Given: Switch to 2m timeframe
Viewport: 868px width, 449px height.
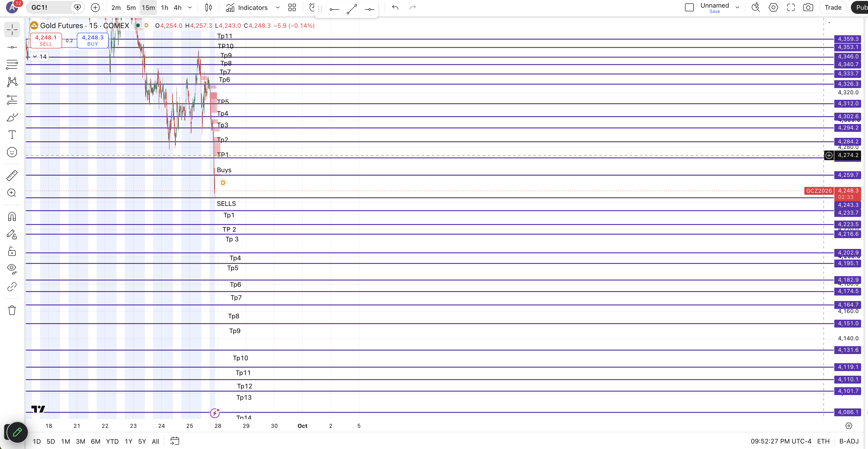Looking at the screenshot, I should coord(116,7).
